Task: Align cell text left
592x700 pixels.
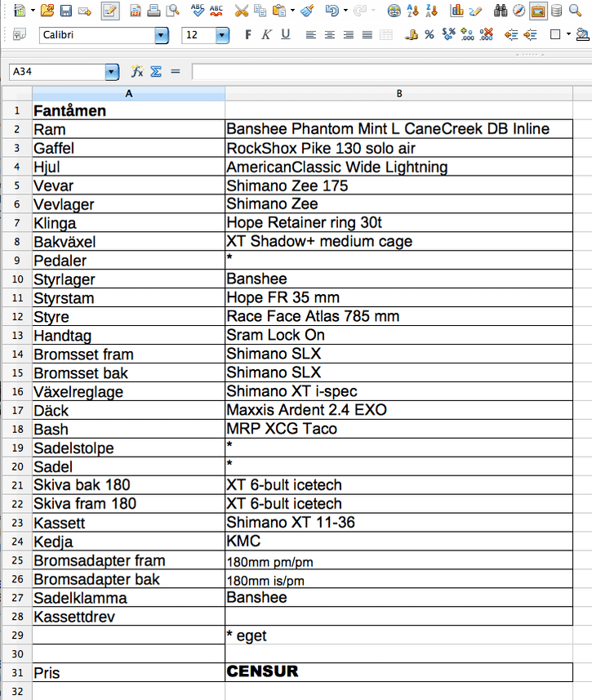Action: pyautogui.click(x=311, y=34)
